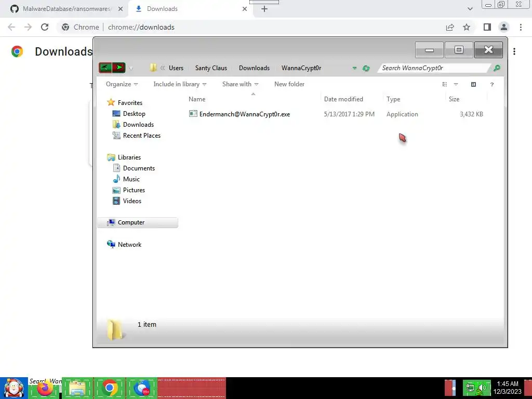Screen dimensions: 532x399
Task: Go back using Explorer's green back arrow
Action: (x=105, y=68)
